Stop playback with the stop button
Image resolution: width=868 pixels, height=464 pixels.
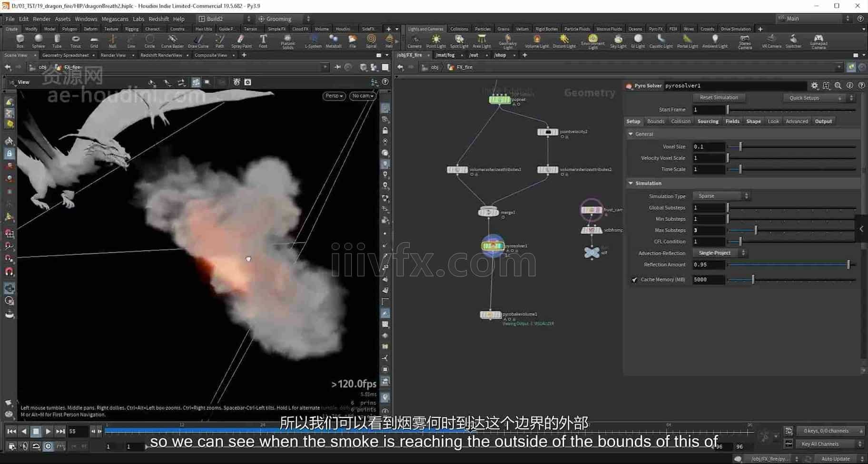click(36, 432)
